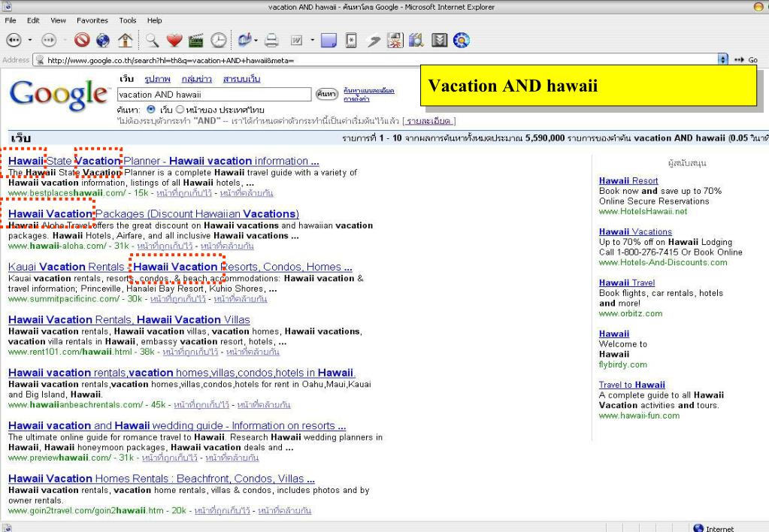Open History via the clock icon
This screenshot has height=532, width=769.
coord(219,40)
